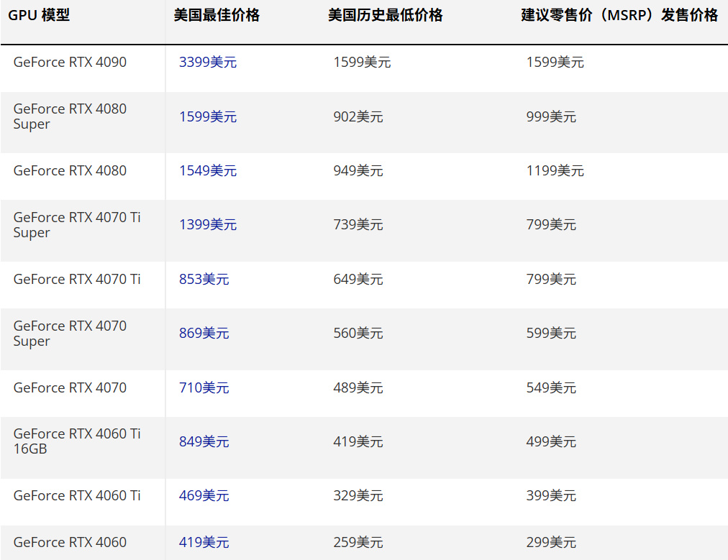Viewport: 728px width, 560px height.
Task: Select the 499美元 MSRP value
Action: 551,441
